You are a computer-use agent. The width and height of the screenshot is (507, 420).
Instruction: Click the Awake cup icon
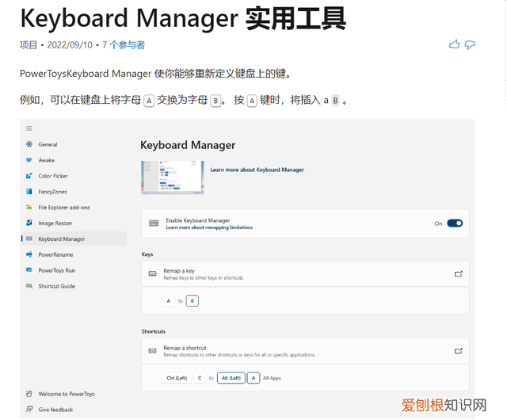tap(29, 160)
